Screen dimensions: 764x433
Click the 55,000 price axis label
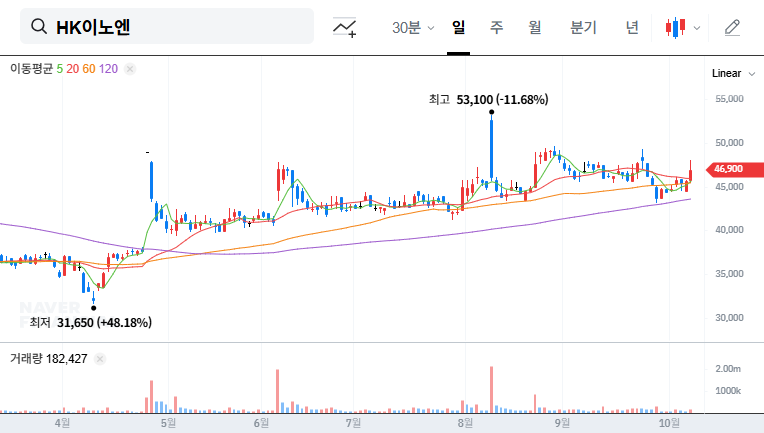[x=729, y=99]
